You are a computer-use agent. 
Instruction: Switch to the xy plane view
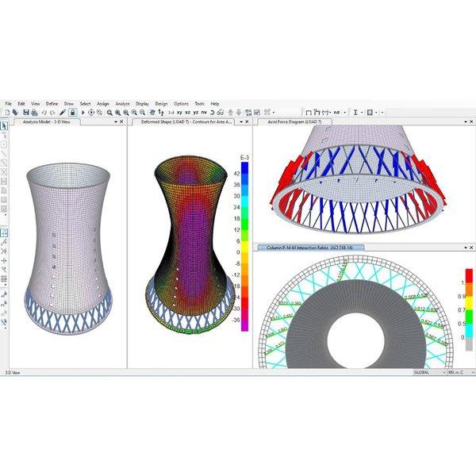pos(179,113)
